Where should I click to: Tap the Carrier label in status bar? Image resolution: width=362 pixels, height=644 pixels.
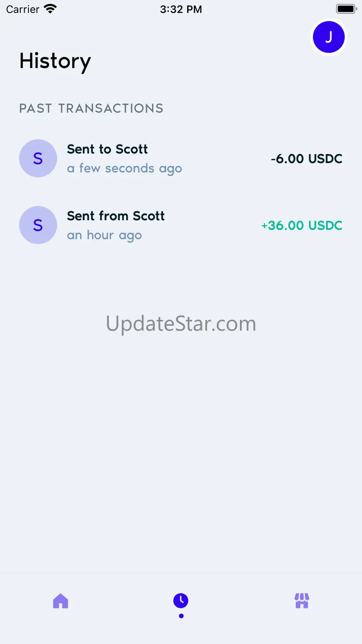tap(23, 9)
